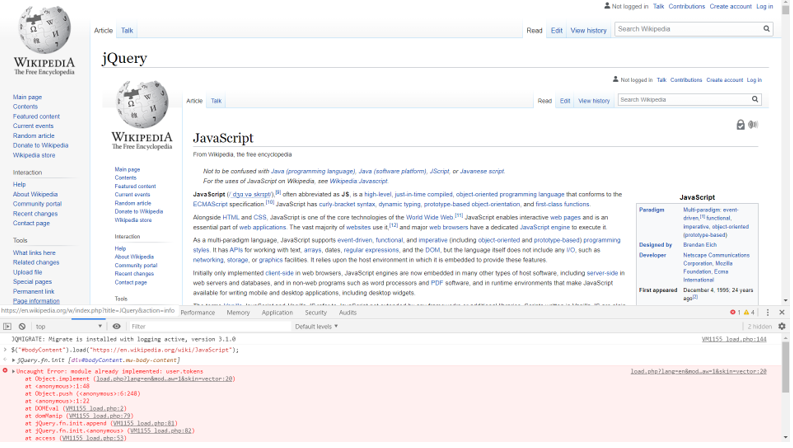Click the spoken article speaker icon

click(x=755, y=125)
